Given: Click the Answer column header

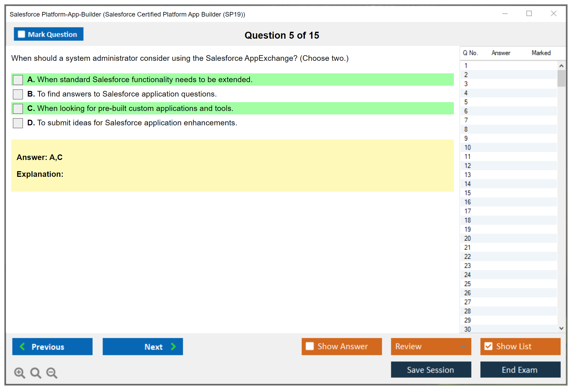Looking at the screenshot, I should coord(501,53).
